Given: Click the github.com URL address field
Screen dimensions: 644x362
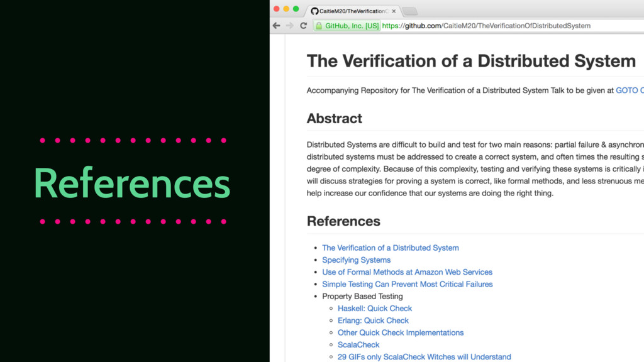Looking at the screenshot, I should coord(491,26).
